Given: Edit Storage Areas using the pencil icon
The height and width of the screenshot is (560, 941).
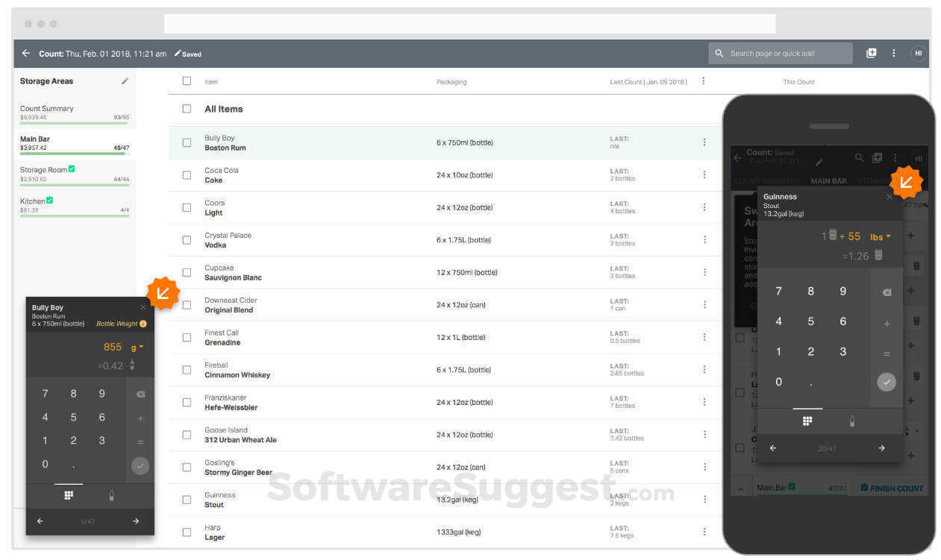Looking at the screenshot, I should (x=124, y=81).
